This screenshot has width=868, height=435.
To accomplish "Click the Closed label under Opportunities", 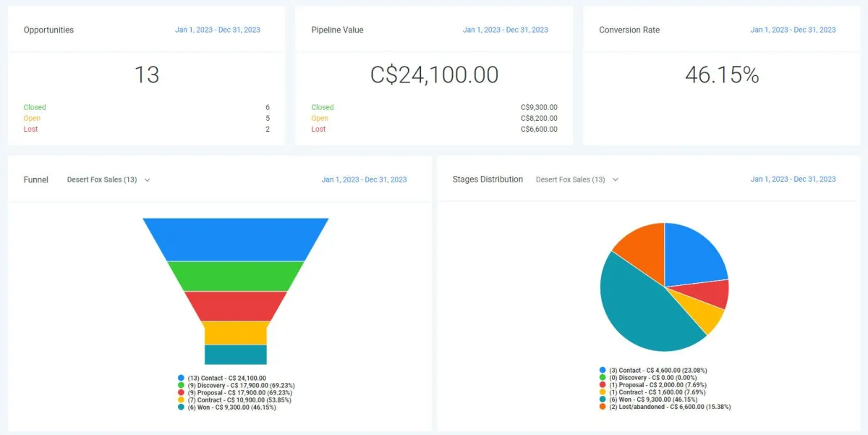I will pyautogui.click(x=35, y=107).
